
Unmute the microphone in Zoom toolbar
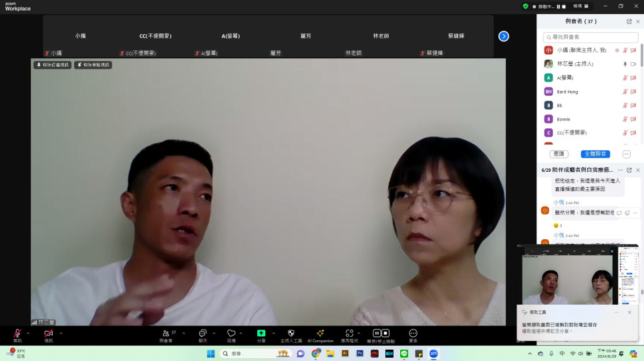17,333
